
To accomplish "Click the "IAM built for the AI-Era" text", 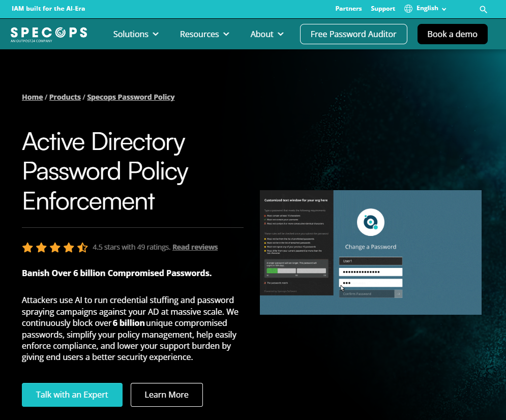I will coord(48,9).
